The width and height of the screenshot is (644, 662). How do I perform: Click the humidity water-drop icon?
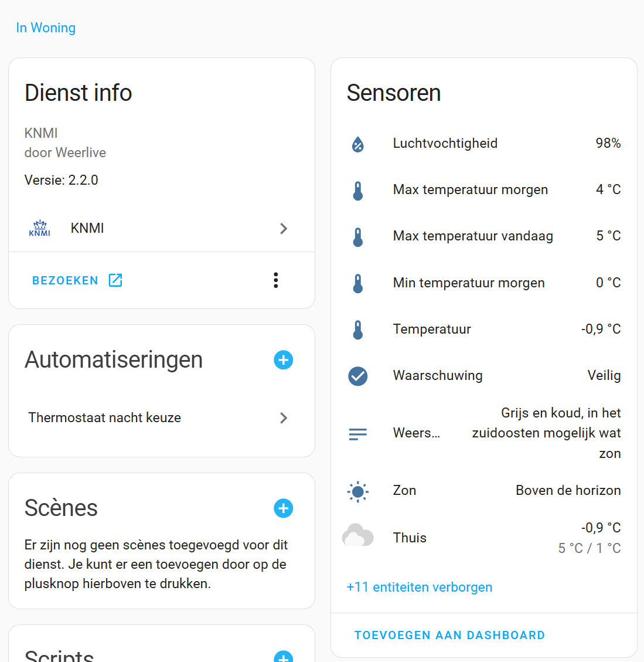pos(358,144)
